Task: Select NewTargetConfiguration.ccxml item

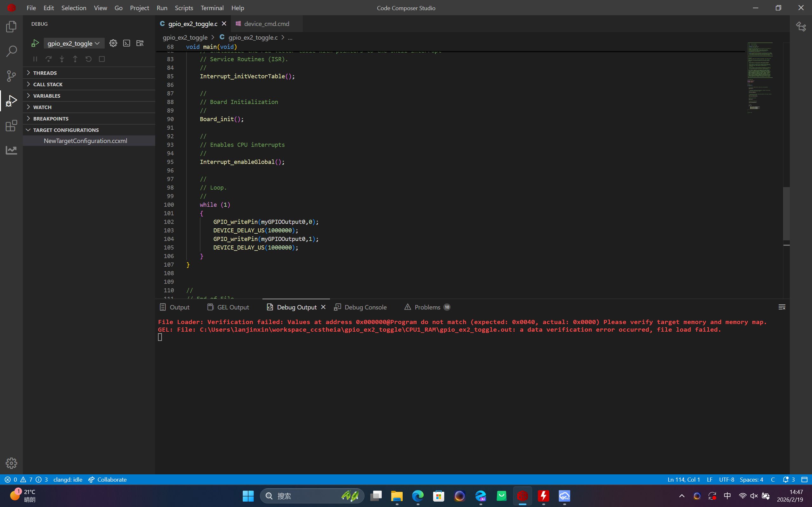Action: coord(85,141)
